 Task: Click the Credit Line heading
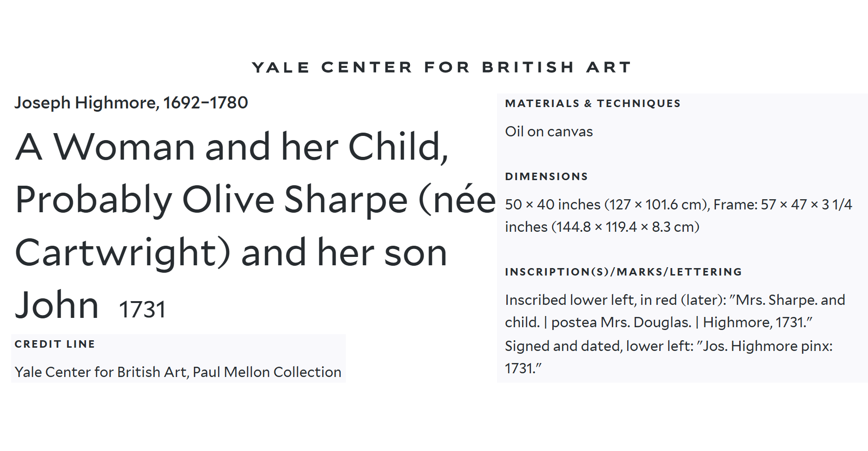[x=55, y=344]
